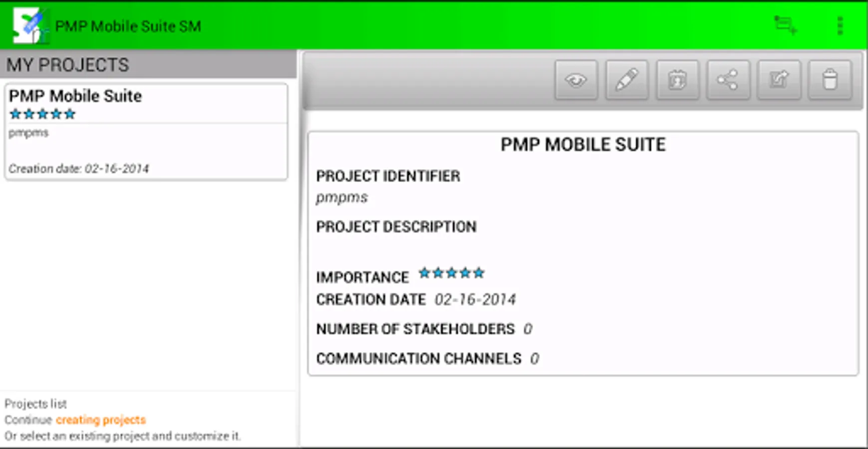The image size is (868, 449).
Task: Follow the orange 'creating projects' link
Action: coord(101,420)
